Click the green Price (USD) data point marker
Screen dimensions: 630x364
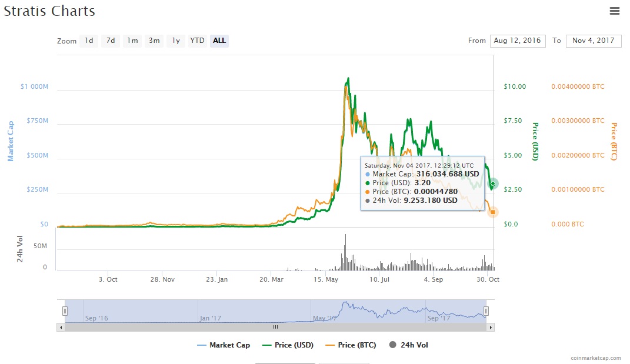[x=493, y=183]
